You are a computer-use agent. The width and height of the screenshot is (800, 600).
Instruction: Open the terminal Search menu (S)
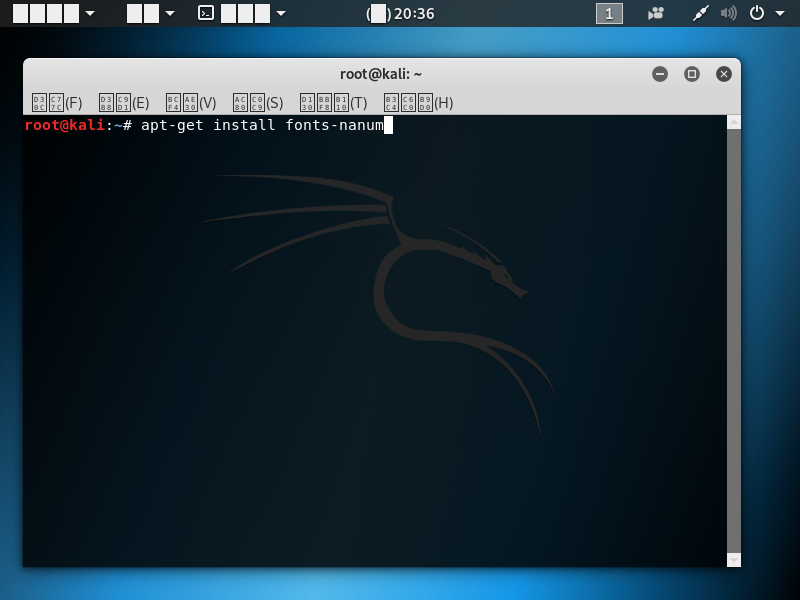[258, 103]
